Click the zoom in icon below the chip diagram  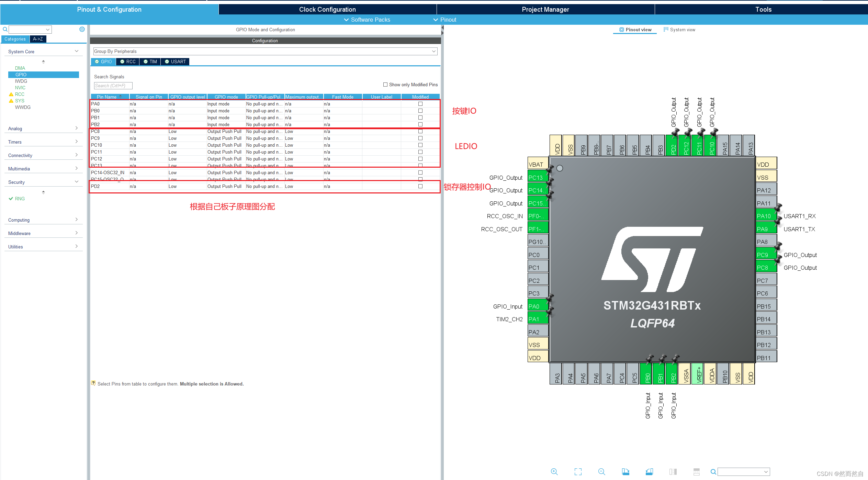554,471
